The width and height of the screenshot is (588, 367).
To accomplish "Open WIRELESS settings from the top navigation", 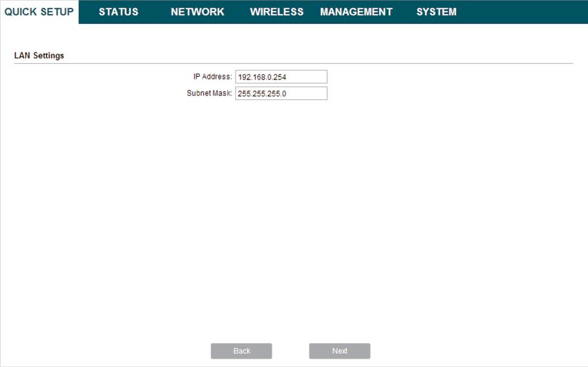I will 276,12.
